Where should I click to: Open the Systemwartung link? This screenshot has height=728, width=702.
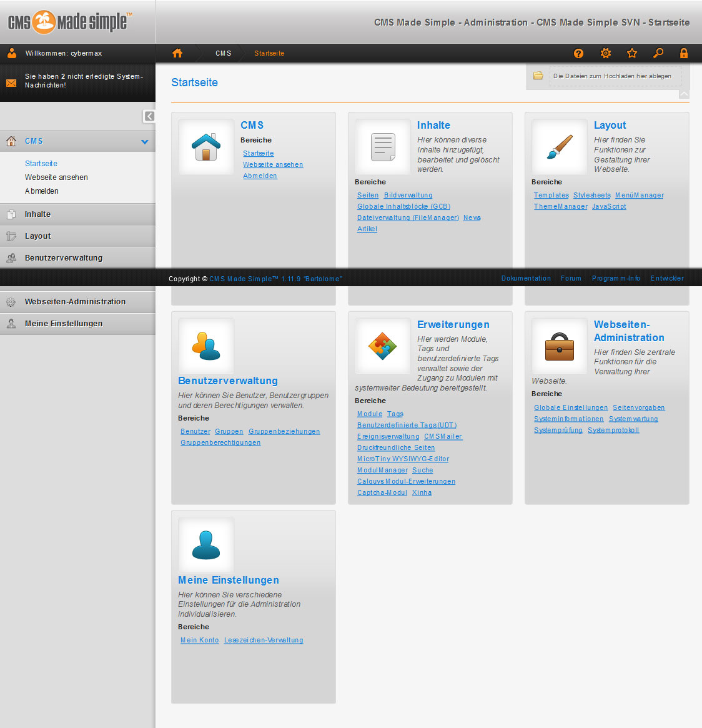633,419
